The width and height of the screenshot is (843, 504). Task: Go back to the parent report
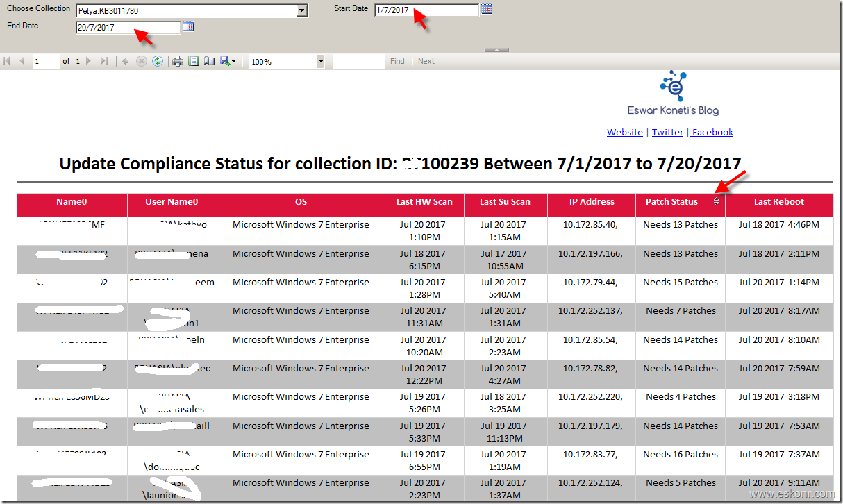[125, 61]
